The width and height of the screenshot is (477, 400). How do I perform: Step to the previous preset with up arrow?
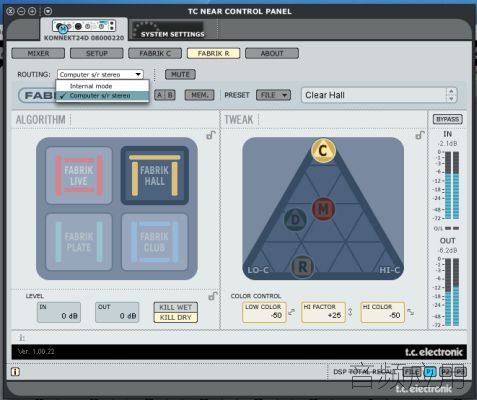(x=451, y=91)
